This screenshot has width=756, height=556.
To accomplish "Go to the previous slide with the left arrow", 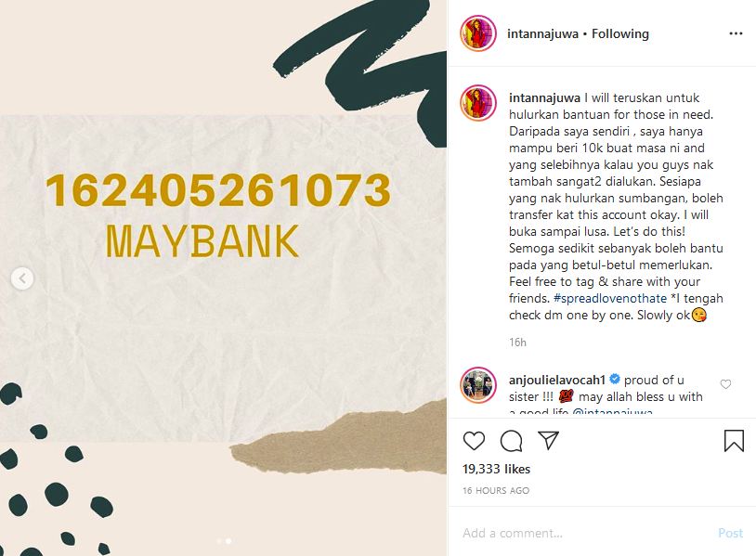I will click(x=22, y=278).
